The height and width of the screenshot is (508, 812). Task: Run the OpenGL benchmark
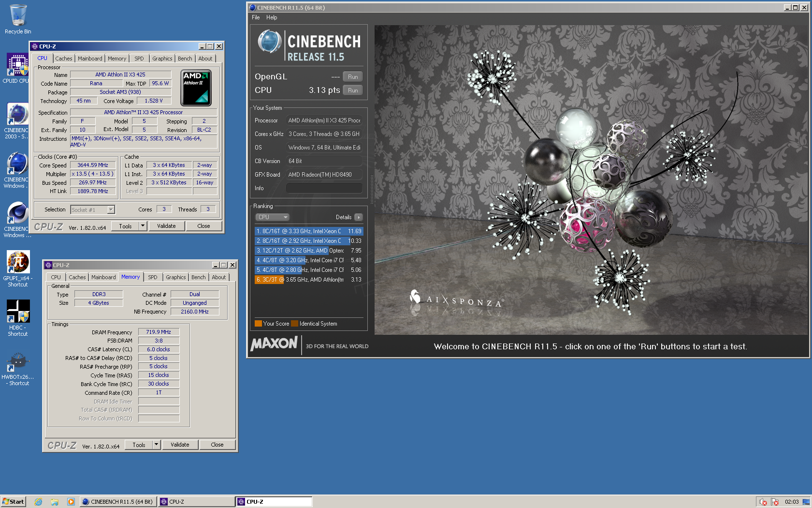pos(353,77)
